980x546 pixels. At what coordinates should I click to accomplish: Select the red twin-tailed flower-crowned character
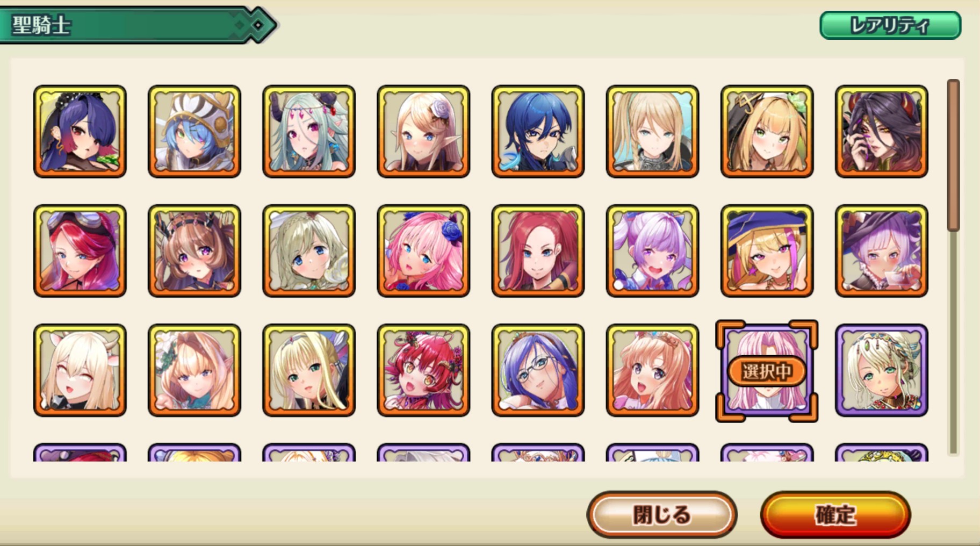pyautogui.click(x=423, y=370)
